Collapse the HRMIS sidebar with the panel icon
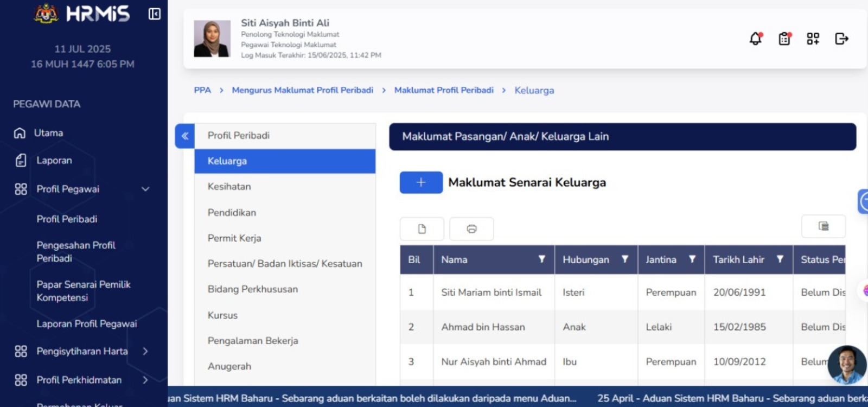This screenshot has height=407, width=868. 155,14
